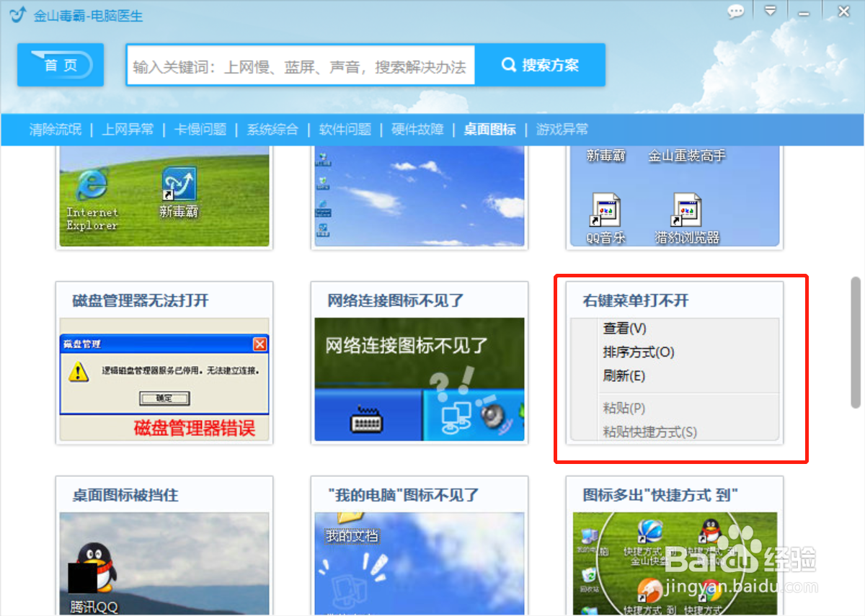Click the 腾讯QQ penguin thumbnail
This screenshot has width=865, height=616.
point(164,563)
